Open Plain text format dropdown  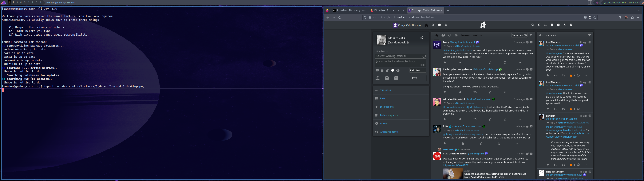(417, 71)
